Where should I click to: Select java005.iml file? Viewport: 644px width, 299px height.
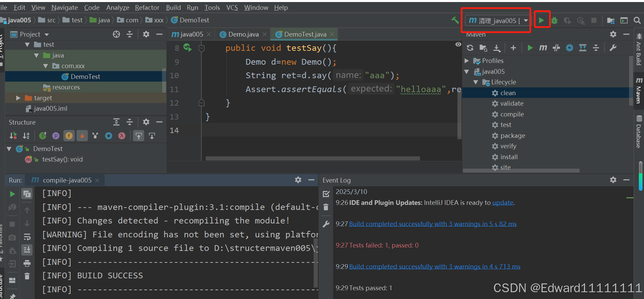tap(50, 109)
